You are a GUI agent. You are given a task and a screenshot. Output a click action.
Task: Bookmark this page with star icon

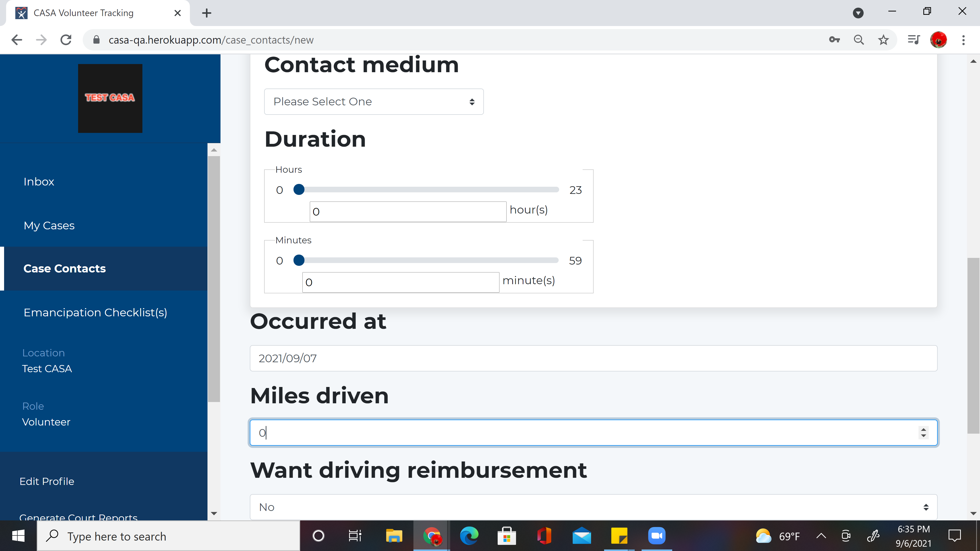pyautogui.click(x=883, y=40)
